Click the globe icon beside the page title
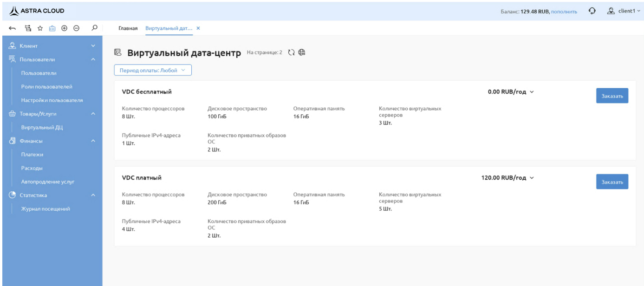Image resolution: width=644 pixels, height=286 pixels. point(301,53)
